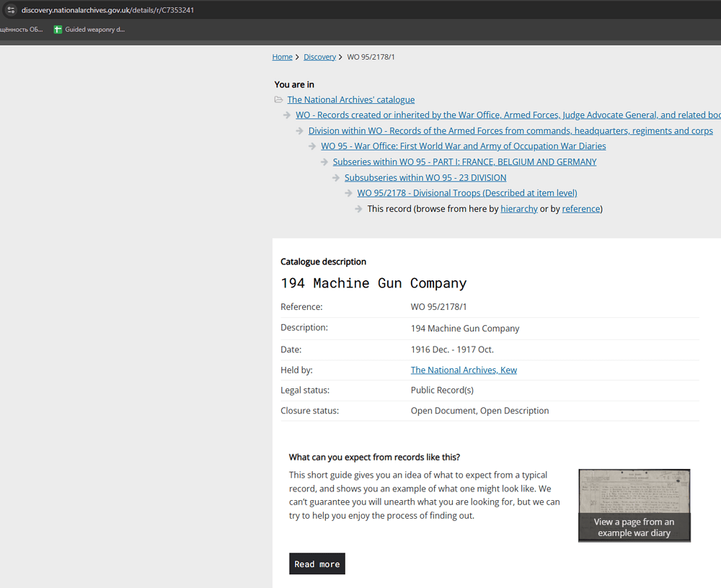The height and width of the screenshot is (588, 721).
Task: Open WO 95 First World War Diaries link
Action: (x=463, y=146)
